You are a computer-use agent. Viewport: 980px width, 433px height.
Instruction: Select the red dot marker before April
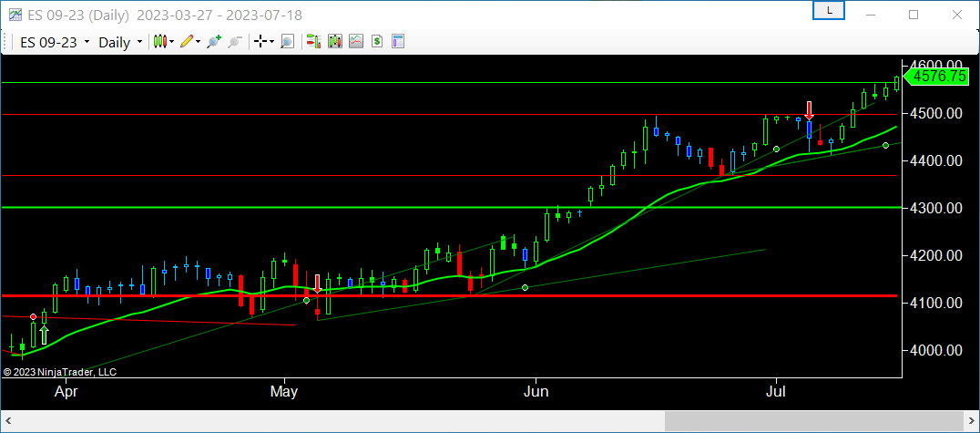point(33,317)
